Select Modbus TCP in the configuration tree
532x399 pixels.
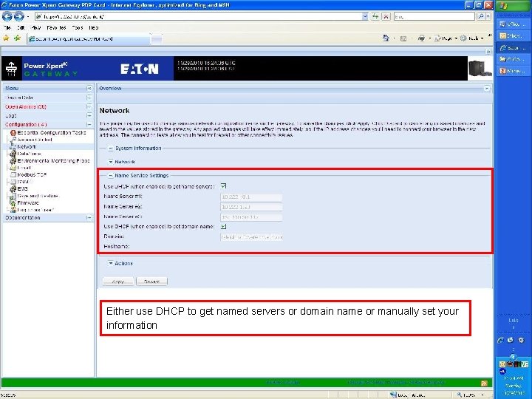pyautogui.click(x=32, y=174)
